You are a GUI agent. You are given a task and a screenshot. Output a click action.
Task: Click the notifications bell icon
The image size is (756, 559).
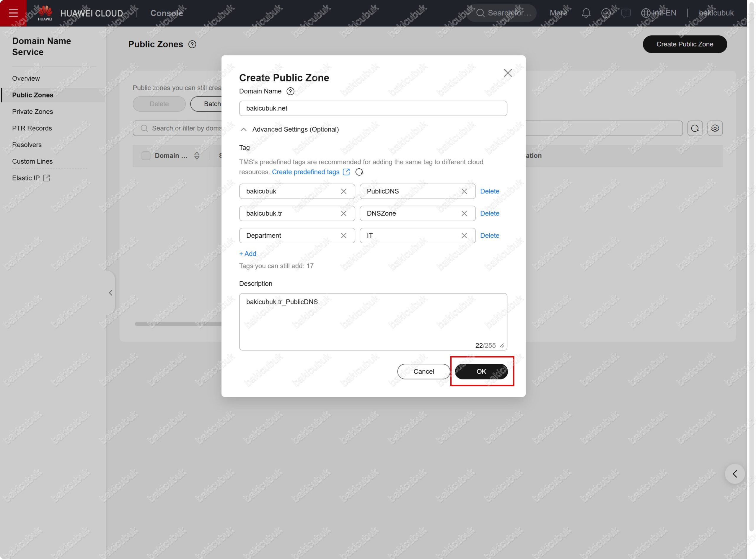(x=586, y=13)
